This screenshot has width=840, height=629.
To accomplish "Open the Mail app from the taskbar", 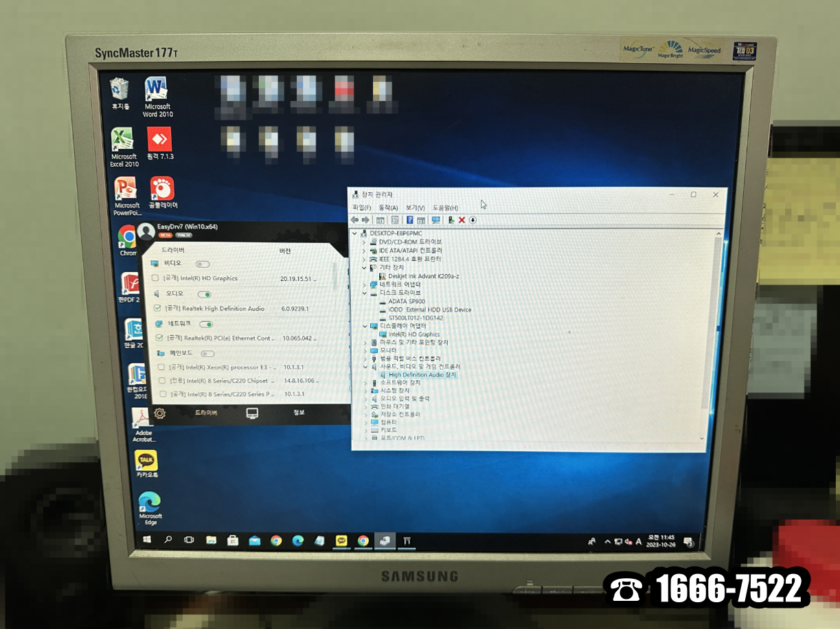I will pos(254,540).
